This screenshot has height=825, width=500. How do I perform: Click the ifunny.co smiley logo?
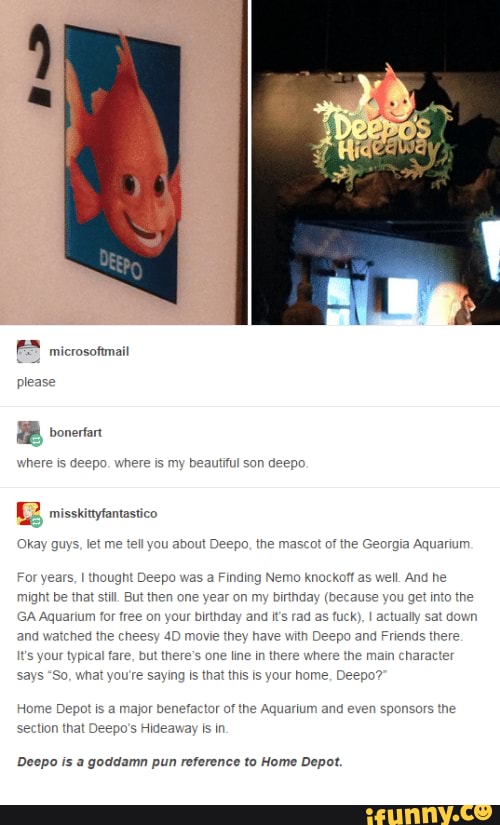[x=484, y=813]
